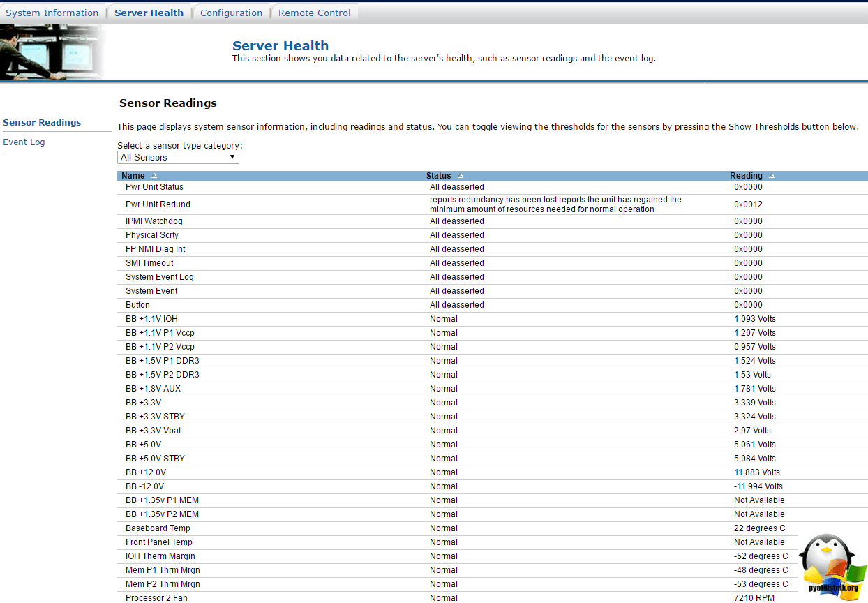Open the sensor type category dropdown
The width and height of the screenshot is (868, 603).
pyautogui.click(x=178, y=158)
